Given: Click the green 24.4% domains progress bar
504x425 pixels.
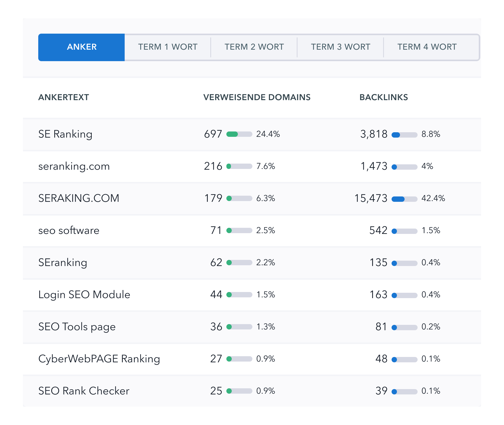Looking at the screenshot, I should 239,134.
